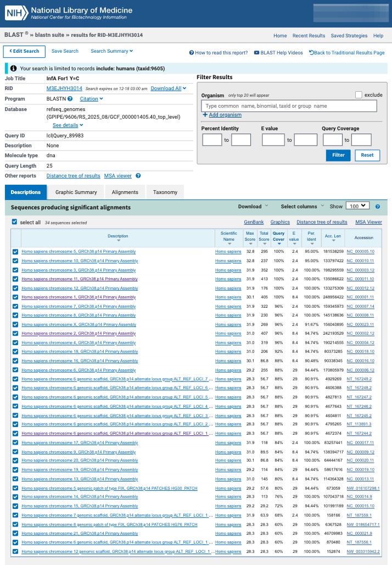Check the exclude organism checkbox
Screen dimensions: 392x565
click(359, 95)
